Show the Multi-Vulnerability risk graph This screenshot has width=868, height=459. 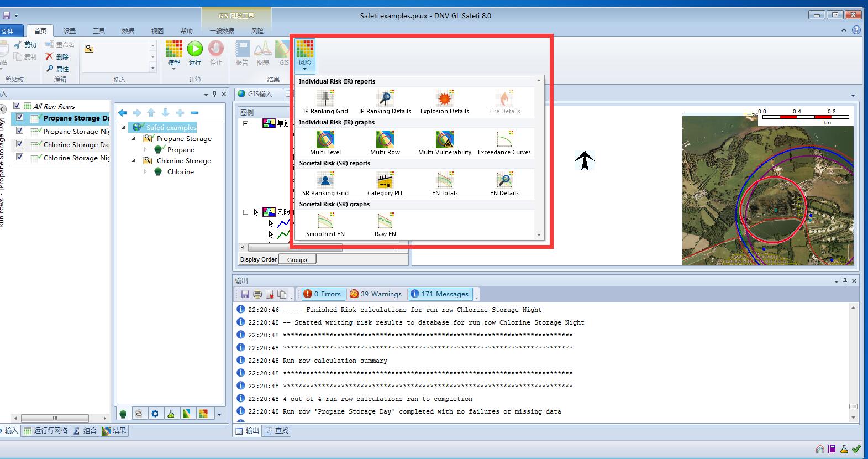[445, 143]
